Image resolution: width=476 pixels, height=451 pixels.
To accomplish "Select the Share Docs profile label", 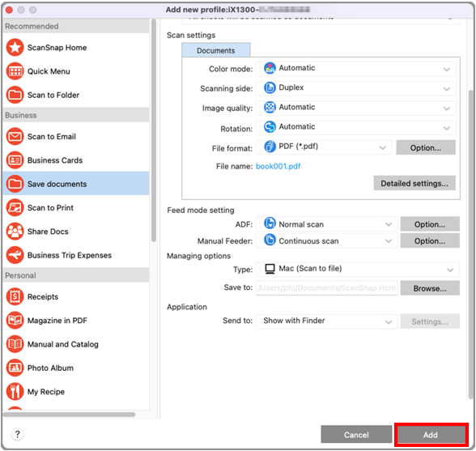I will coord(48,232).
